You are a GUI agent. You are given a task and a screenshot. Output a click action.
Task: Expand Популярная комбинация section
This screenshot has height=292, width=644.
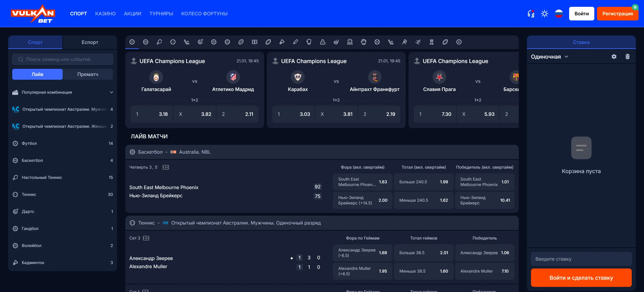point(111,92)
